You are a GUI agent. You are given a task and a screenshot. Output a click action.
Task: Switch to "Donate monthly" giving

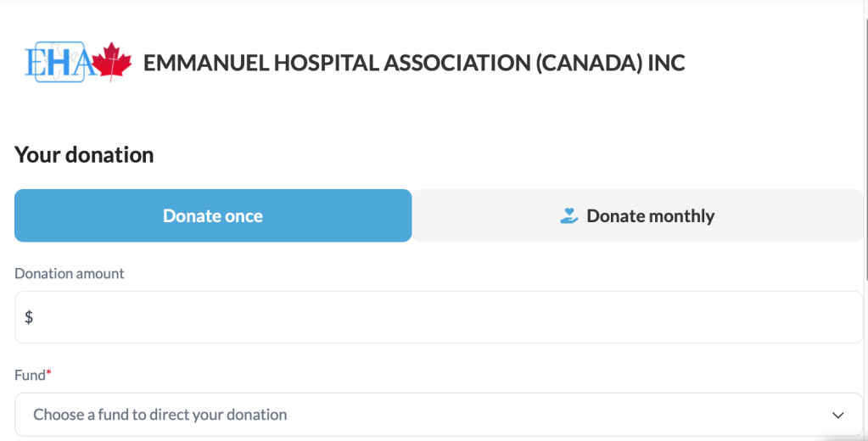pos(637,215)
